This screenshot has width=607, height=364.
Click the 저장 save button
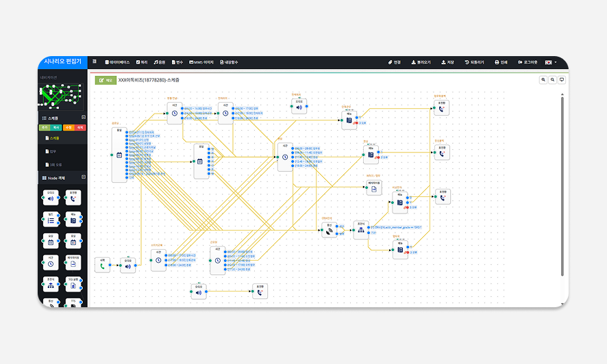(447, 62)
